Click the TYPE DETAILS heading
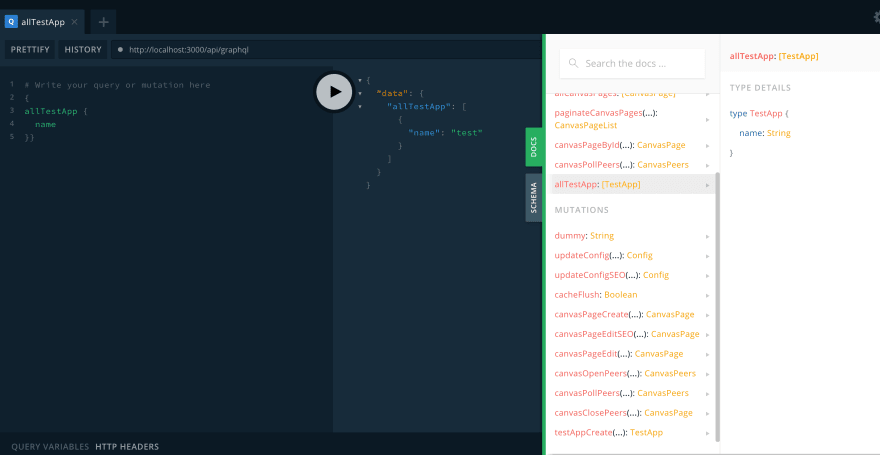Screen dimensions: 880x455 (x=760, y=88)
